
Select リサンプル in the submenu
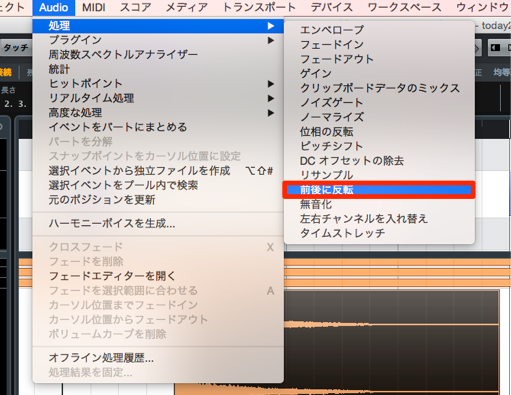click(x=379, y=175)
